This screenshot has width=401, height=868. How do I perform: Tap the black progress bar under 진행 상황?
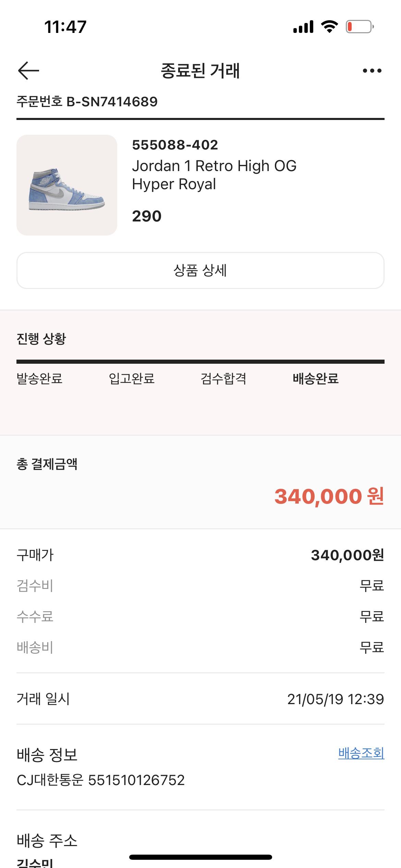tap(200, 362)
